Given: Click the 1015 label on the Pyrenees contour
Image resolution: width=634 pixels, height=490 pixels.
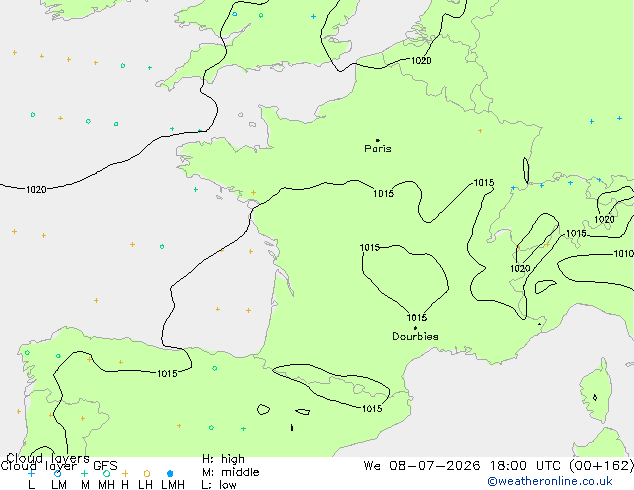Looking at the screenshot, I should coord(372,408).
